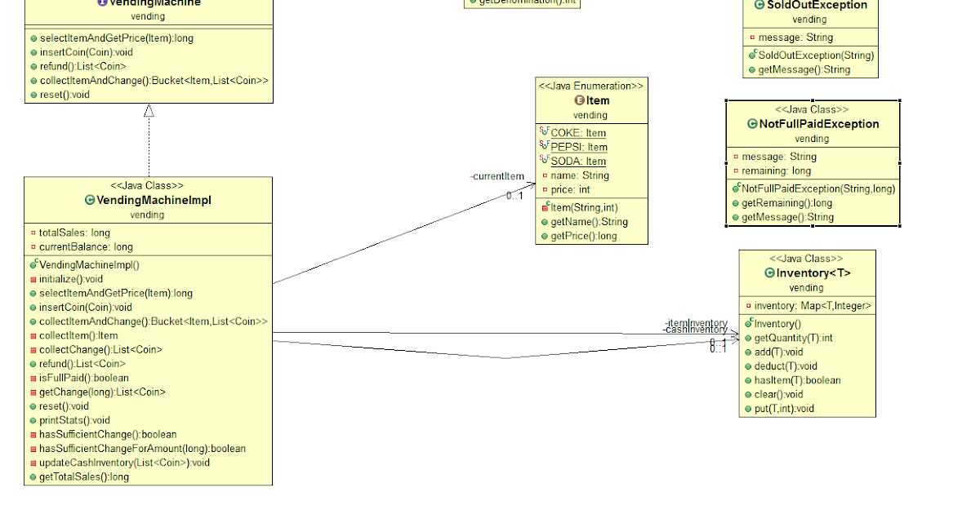Click the constructor icon beside Inventory()
This screenshot has height=514, width=980.
(x=748, y=324)
